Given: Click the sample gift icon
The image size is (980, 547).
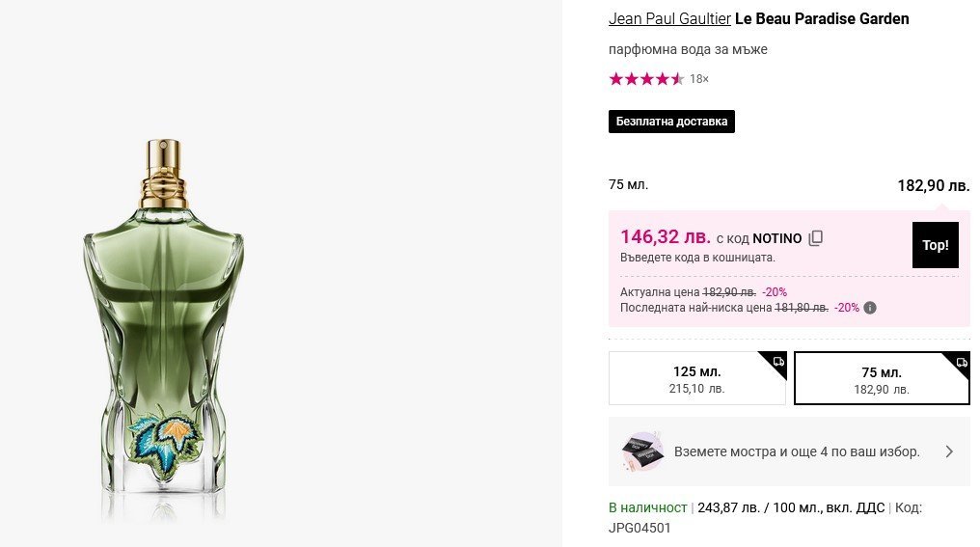Looking at the screenshot, I should 641,451.
